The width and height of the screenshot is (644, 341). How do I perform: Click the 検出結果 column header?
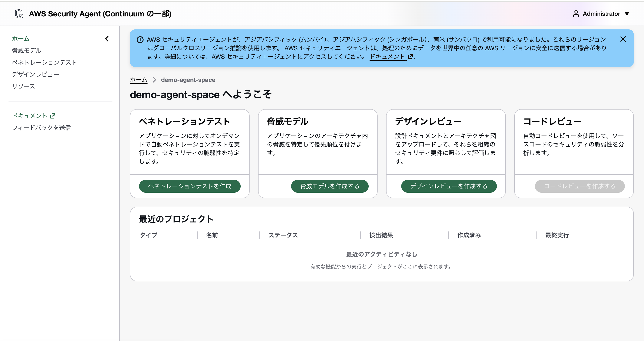click(381, 235)
